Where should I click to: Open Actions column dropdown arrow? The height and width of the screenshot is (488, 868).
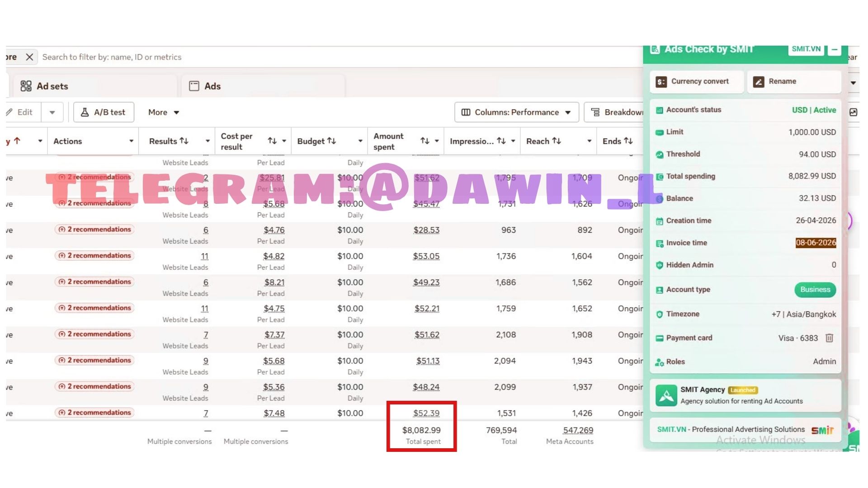pyautogui.click(x=131, y=141)
